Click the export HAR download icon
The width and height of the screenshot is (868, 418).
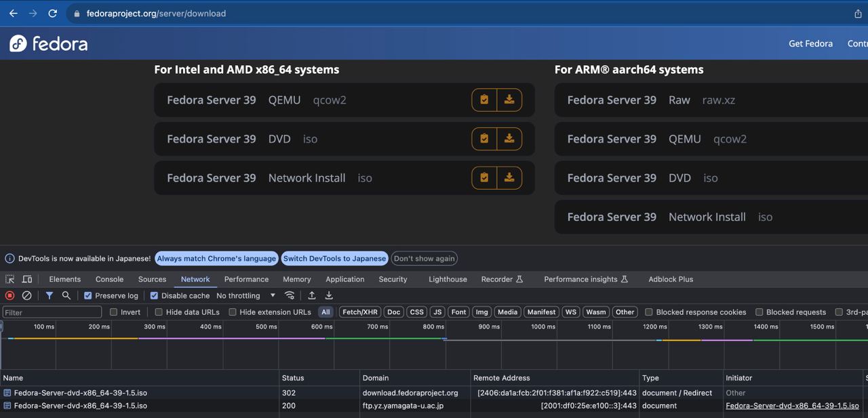[x=329, y=295]
